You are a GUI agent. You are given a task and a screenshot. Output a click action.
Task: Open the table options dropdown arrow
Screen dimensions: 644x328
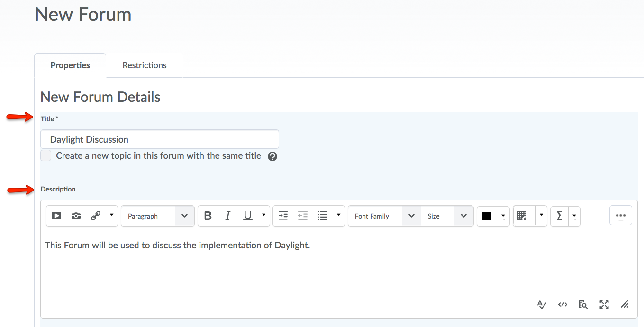tap(542, 216)
